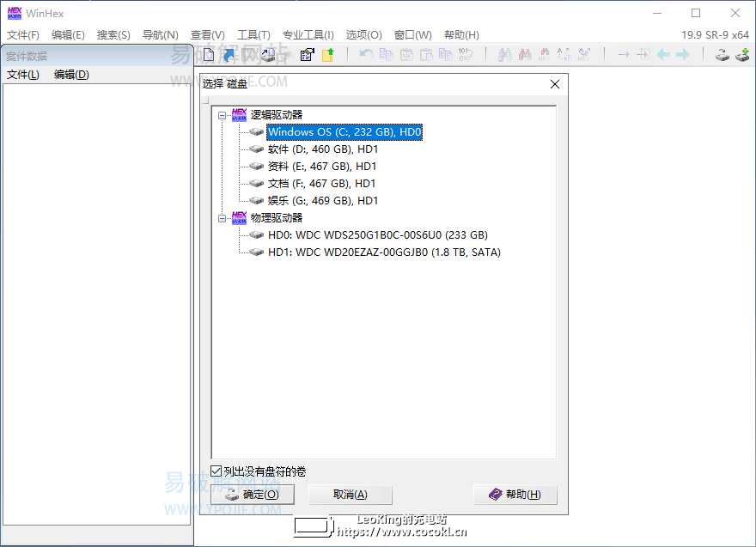The width and height of the screenshot is (756, 547).
Task: Select 娱乐 (G:, 469 GB), HD1
Action: pos(322,201)
